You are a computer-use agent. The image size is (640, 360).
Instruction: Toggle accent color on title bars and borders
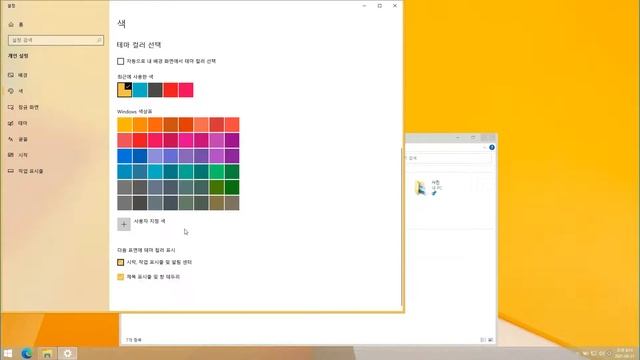[x=120, y=277]
